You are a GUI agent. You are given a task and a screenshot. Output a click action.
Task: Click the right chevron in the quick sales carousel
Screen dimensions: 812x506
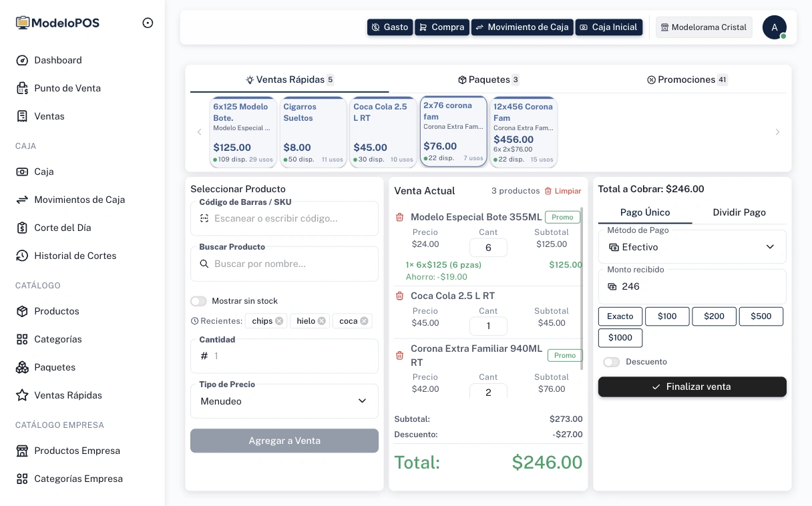click(x=777, y=132)
